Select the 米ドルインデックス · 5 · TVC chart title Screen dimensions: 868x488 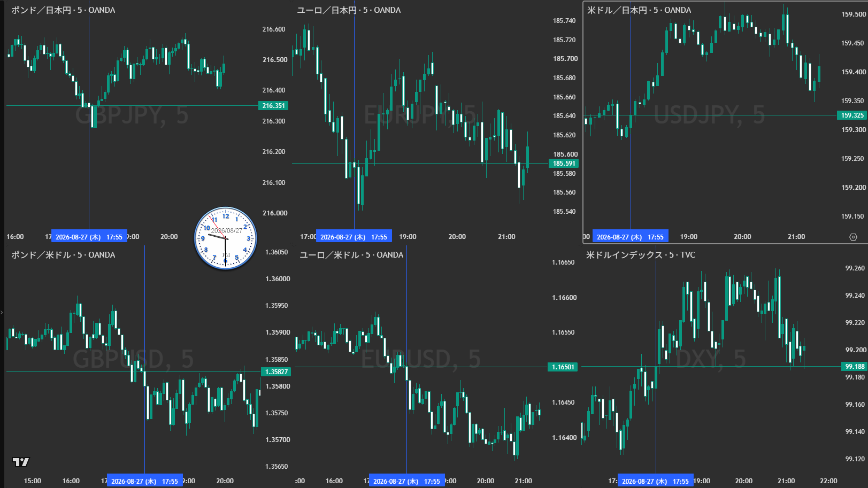point(641,255)
